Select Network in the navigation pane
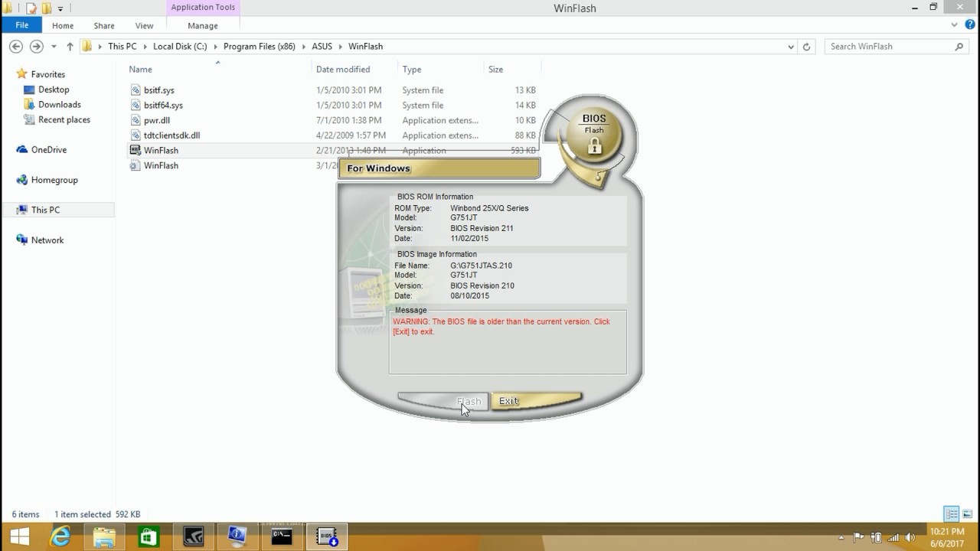The image size is (980, 551). [47, 240]
